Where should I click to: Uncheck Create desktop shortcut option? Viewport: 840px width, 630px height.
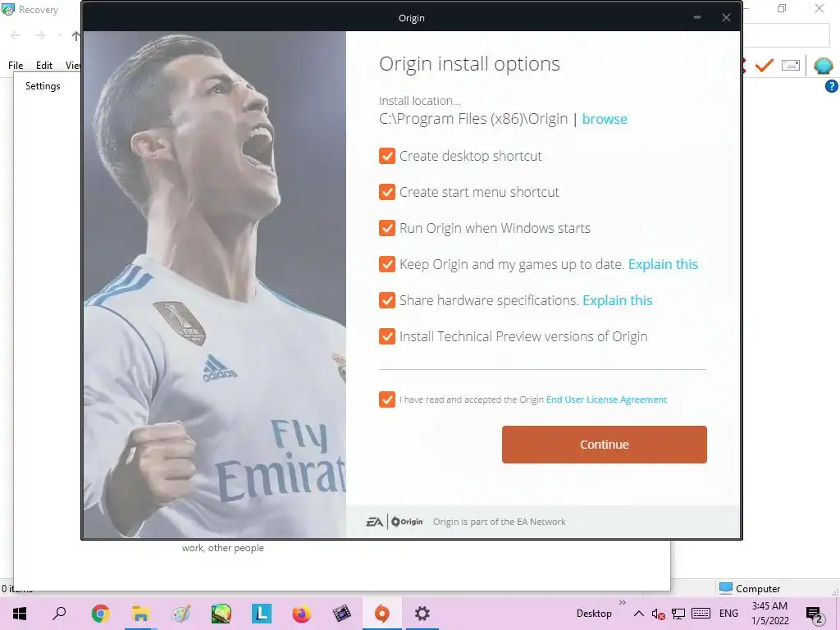(x=387, y=156)
